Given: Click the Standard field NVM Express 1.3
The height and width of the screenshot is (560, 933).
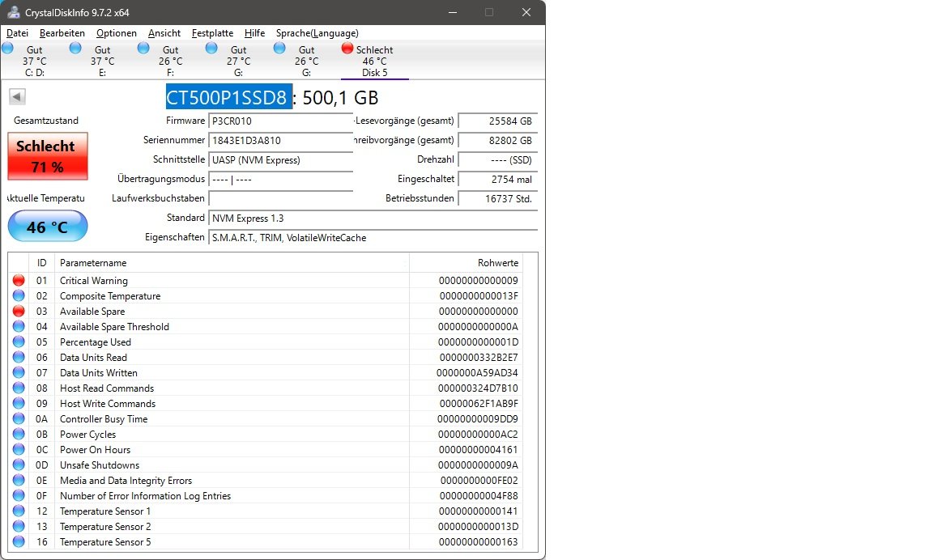Looking at the screenshot, I should 373,218.
